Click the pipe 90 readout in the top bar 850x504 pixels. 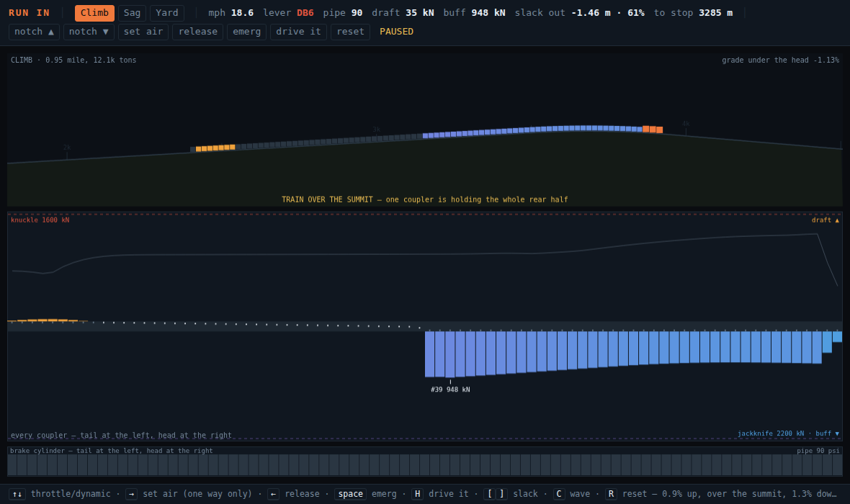click(343, 13)
